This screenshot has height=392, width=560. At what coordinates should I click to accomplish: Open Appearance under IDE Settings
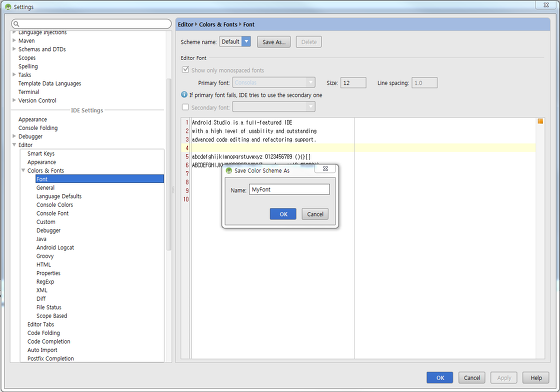[32, 119]
